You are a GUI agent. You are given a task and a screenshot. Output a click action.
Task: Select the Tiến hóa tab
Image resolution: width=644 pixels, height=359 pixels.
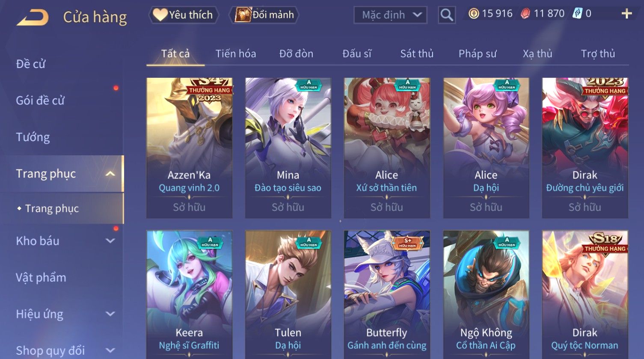click(x=236, y=53)
